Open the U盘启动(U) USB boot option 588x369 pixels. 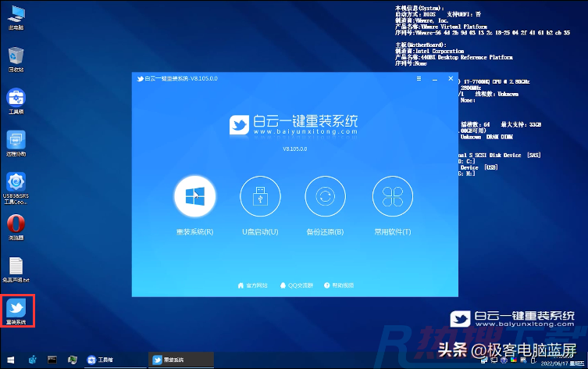(260, 196)
